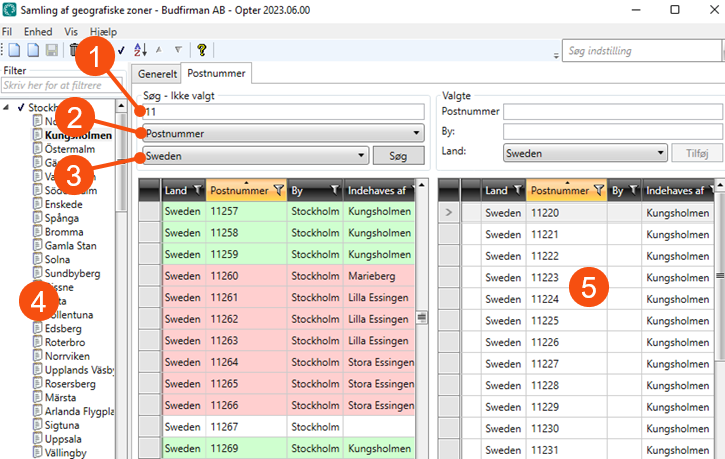Click the document icon next to Solna
Viewport: 725px width, 459px height.
pos(37,259)
